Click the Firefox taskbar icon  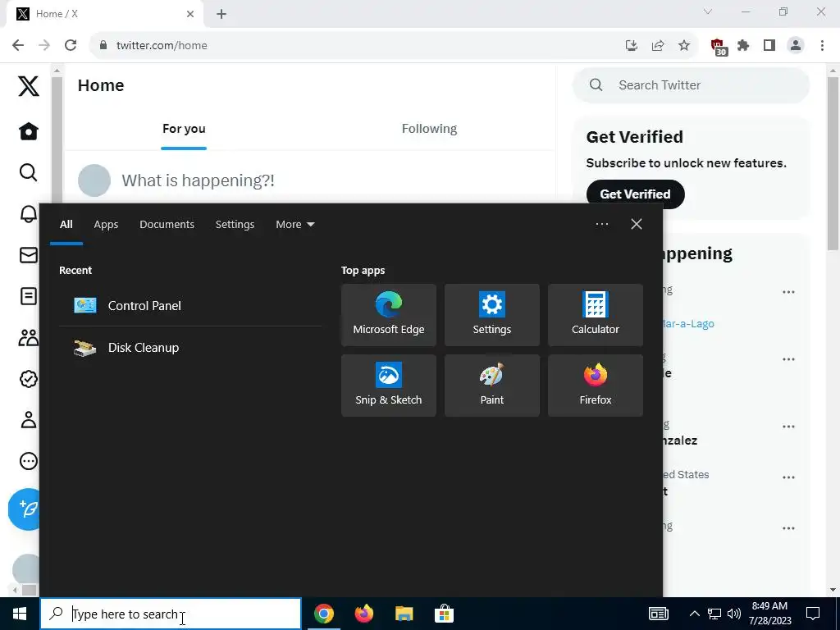(363, 614)
